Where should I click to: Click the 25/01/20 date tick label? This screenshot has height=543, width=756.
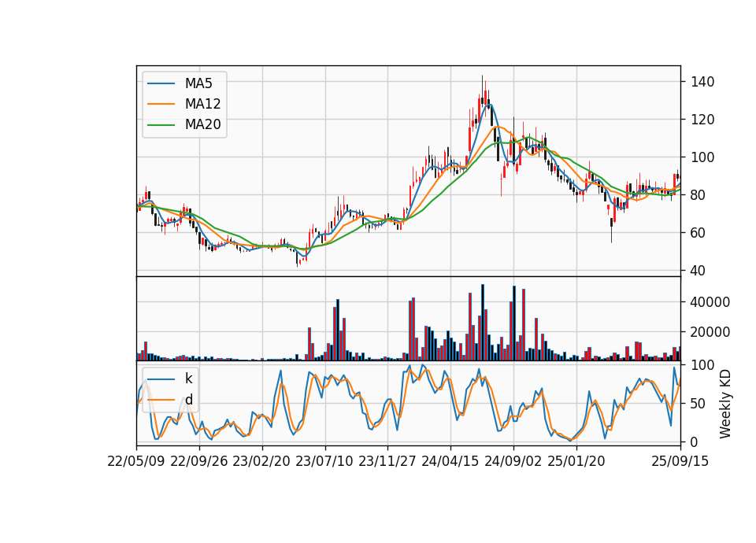pos(576,461)
